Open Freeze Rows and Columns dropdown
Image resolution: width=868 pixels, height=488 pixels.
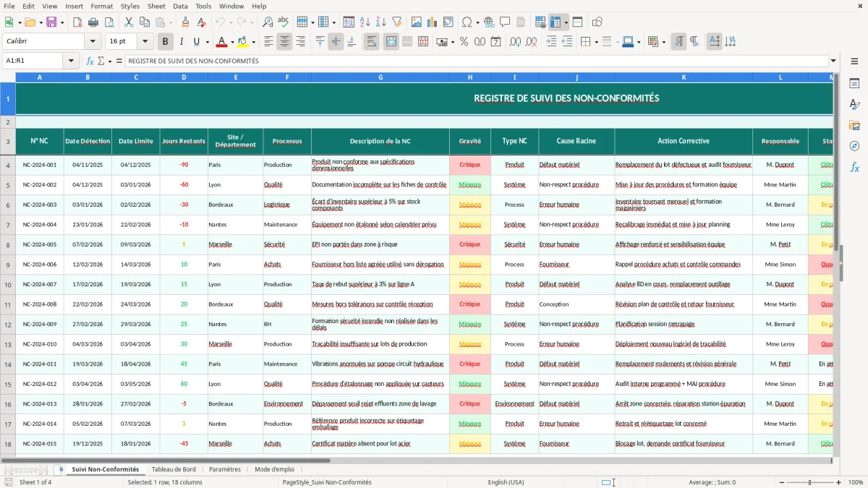point(566,22)
